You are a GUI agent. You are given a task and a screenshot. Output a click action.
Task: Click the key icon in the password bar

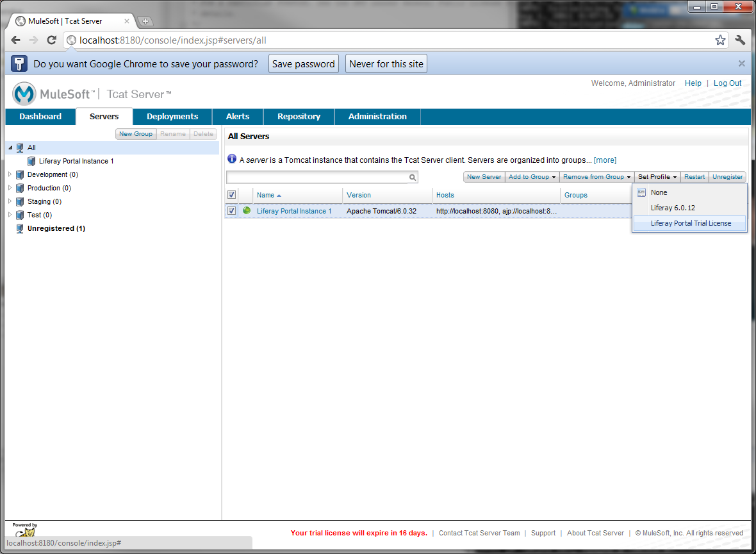pyautogui.click(x=19, y=63)
